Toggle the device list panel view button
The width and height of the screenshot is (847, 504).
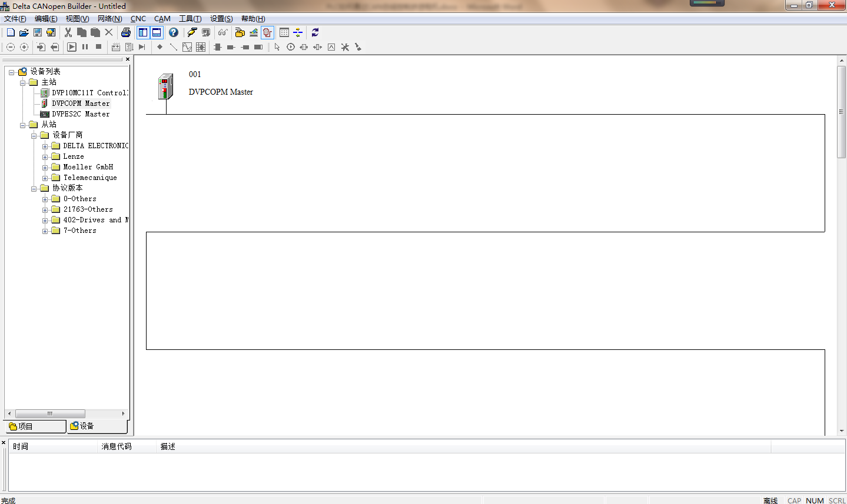pyautogui.click(x=143, y=32)
